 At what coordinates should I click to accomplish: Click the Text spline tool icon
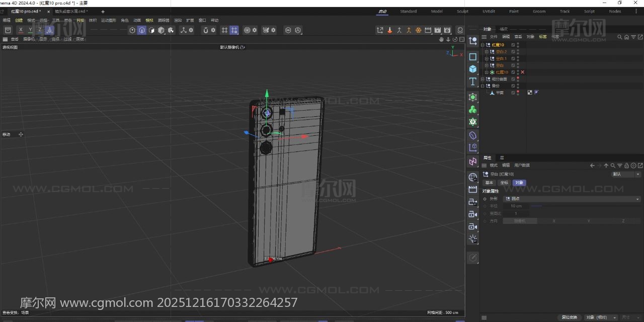(473, 82)
